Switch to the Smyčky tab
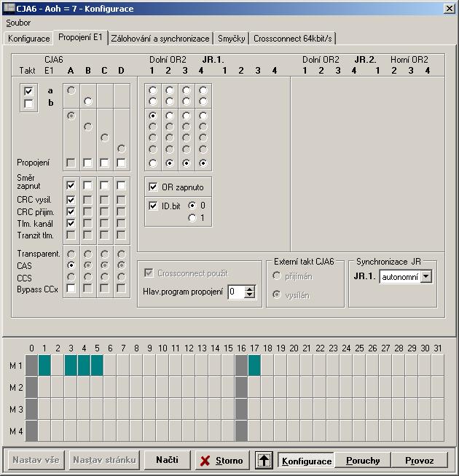Viewport: 459px width, 476px height. 231,39
